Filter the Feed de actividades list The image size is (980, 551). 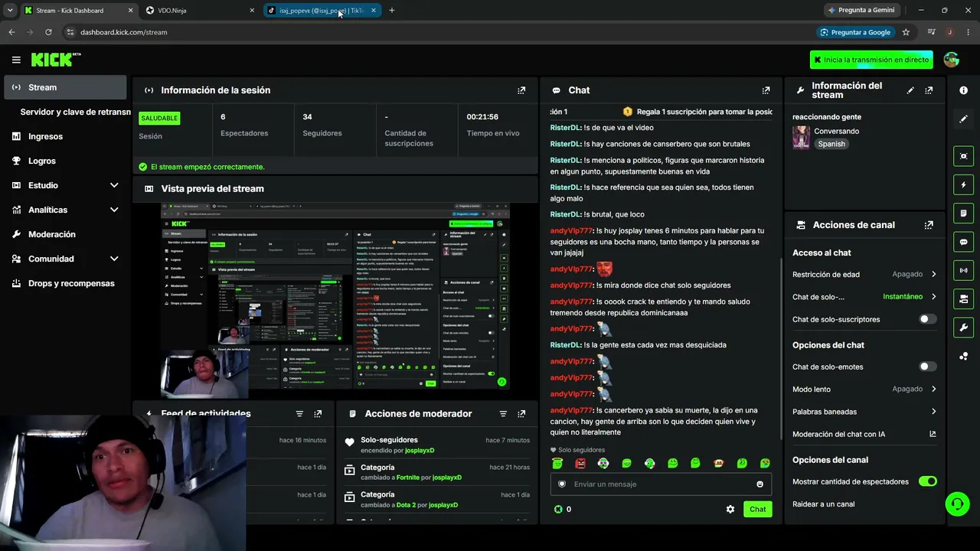299,414
